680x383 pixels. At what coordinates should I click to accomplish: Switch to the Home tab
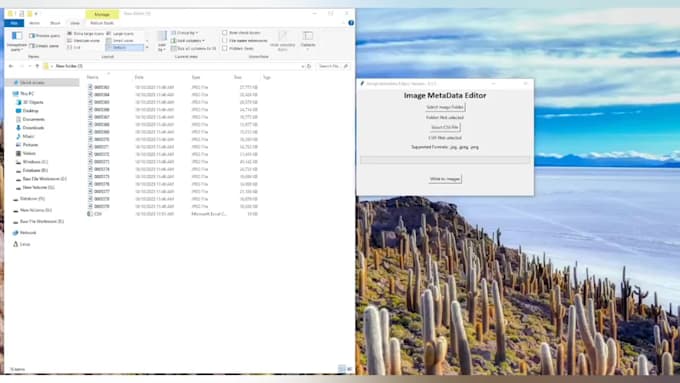pyautogui.click(x=34, y=23)
